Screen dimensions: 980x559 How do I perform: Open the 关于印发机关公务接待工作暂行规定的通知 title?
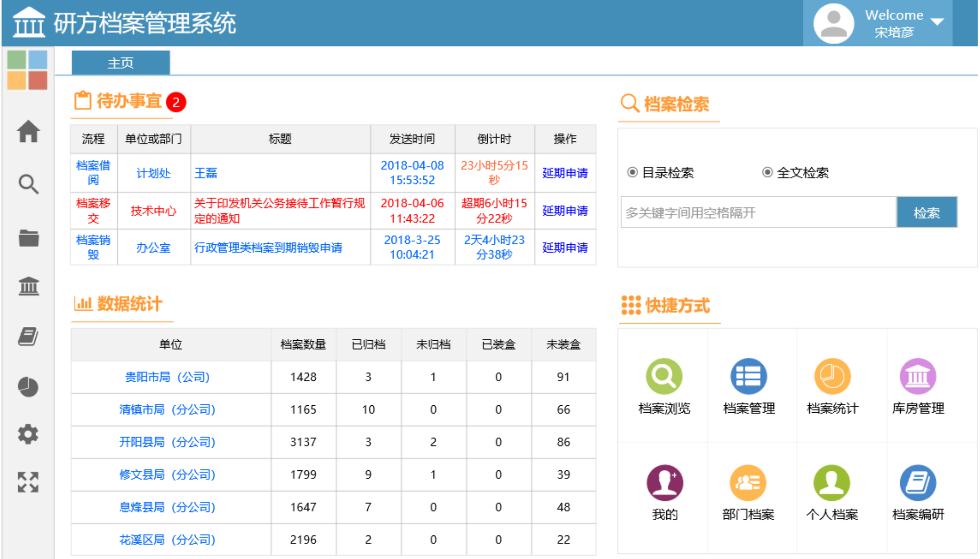pyautogui.click(x=279, y=210)
